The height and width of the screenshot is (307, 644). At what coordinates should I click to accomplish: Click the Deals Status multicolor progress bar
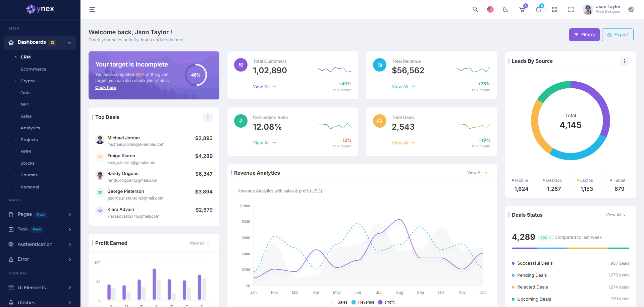click(571, 249)
